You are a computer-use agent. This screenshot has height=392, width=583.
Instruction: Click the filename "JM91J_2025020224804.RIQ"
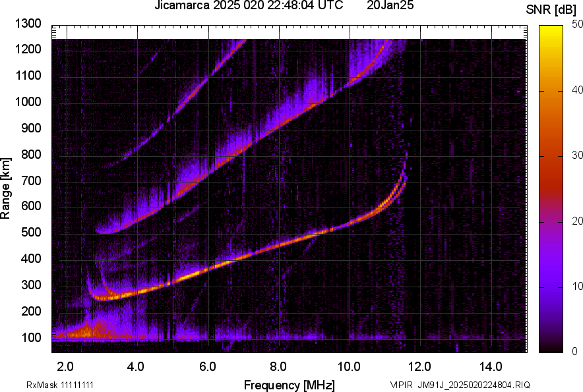(x=474, y=385)
